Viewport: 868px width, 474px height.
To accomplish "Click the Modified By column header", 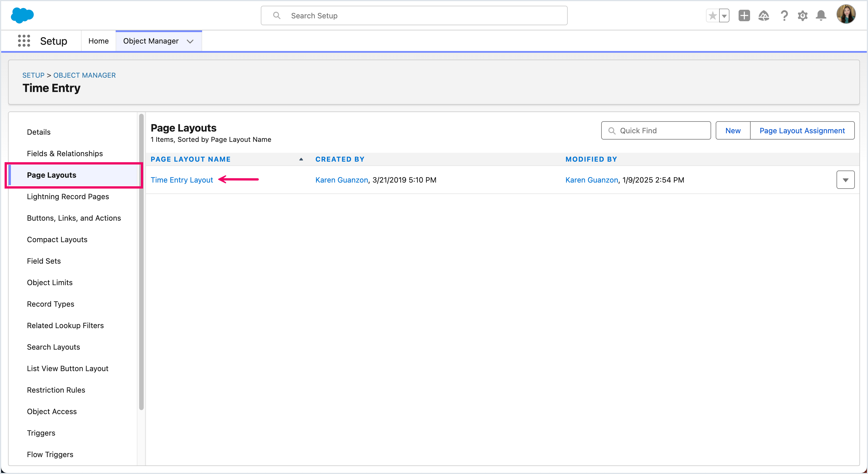I will [591, 159].
